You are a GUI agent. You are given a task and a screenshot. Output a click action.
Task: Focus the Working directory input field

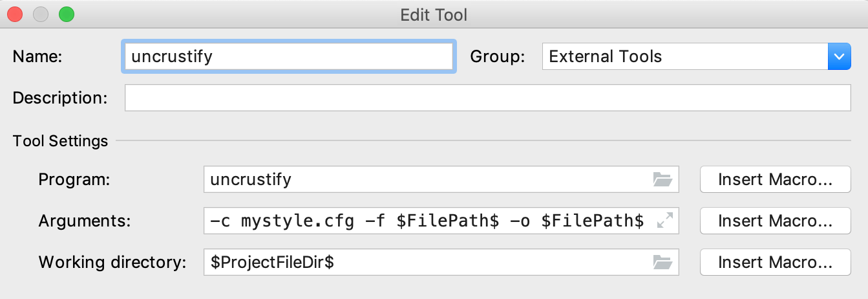click(x=427, y=262)
